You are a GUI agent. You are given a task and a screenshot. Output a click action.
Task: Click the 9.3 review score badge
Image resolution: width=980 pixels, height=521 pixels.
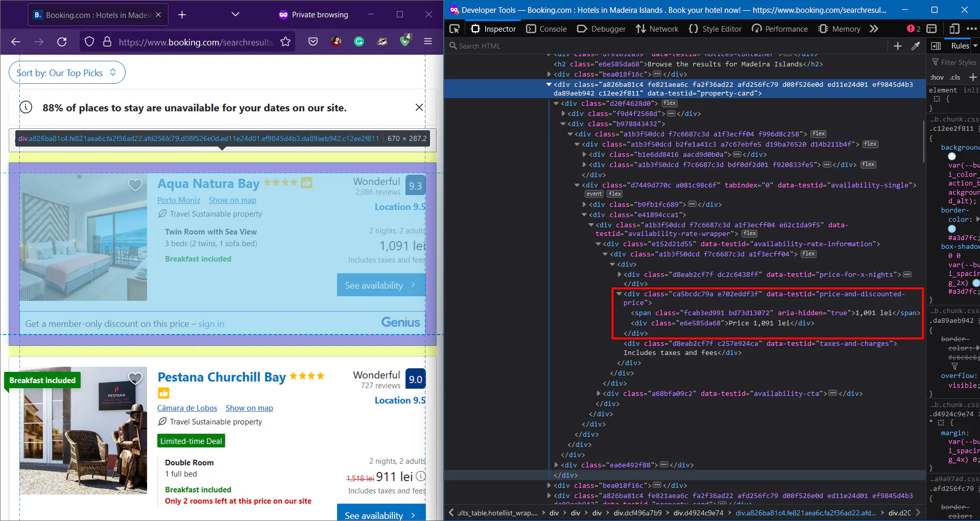point(415,185)
